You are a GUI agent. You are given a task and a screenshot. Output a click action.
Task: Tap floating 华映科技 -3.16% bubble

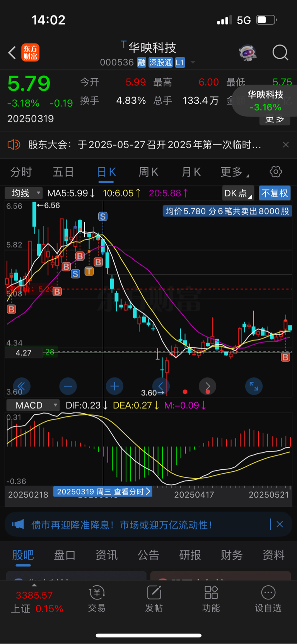point(265,101)
